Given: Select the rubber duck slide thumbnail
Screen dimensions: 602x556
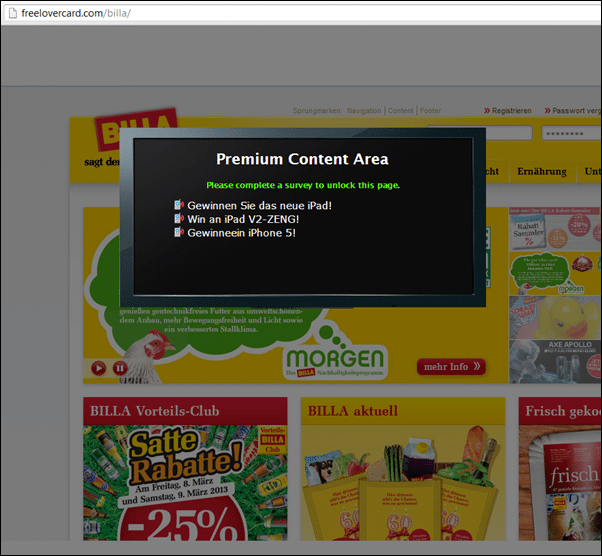Looking at the screenshot, I should coord(555,317).
